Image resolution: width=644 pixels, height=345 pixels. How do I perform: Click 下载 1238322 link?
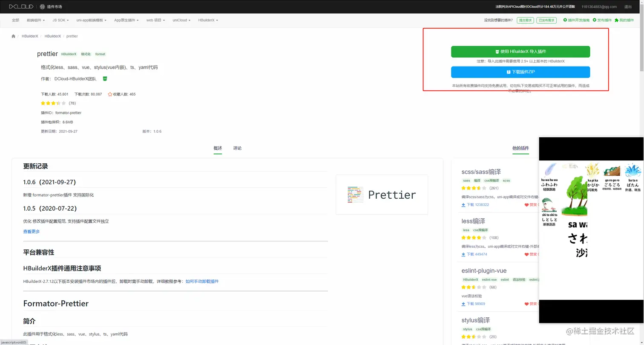click(477, 205)
